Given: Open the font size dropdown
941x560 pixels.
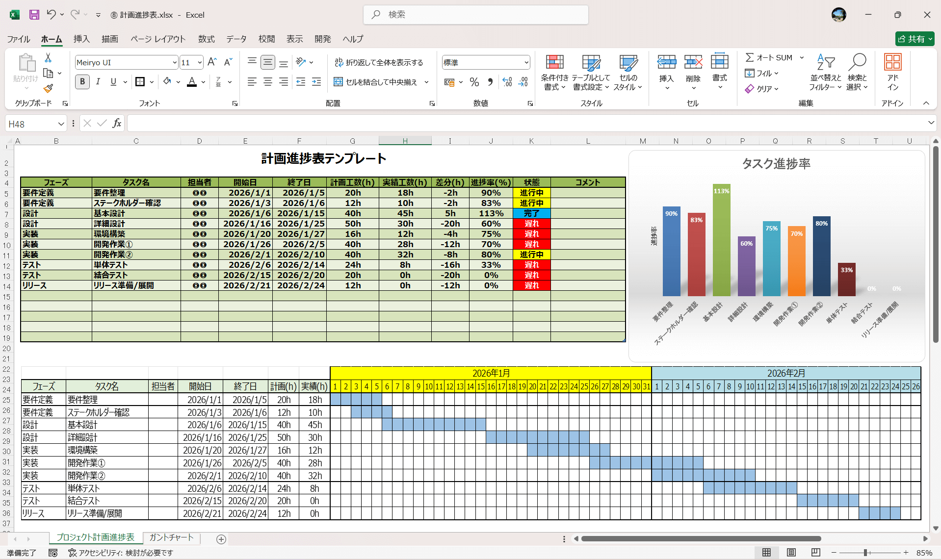Looking at the screenshot, I should click(x=199, y=62).
